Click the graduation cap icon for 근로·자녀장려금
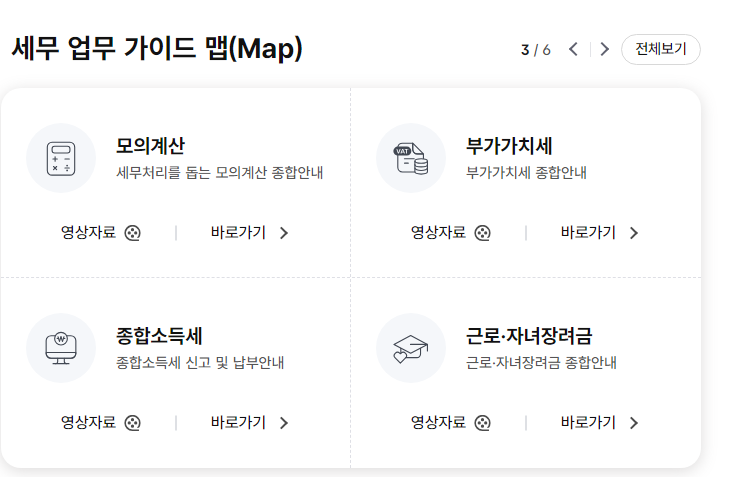Screen dimensions: 732x477 tap(411, 348)
